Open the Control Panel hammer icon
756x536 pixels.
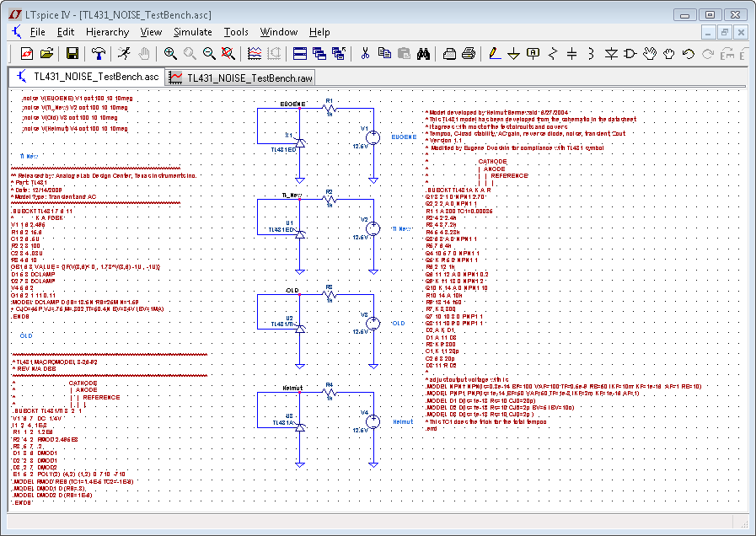pos(99,53)
